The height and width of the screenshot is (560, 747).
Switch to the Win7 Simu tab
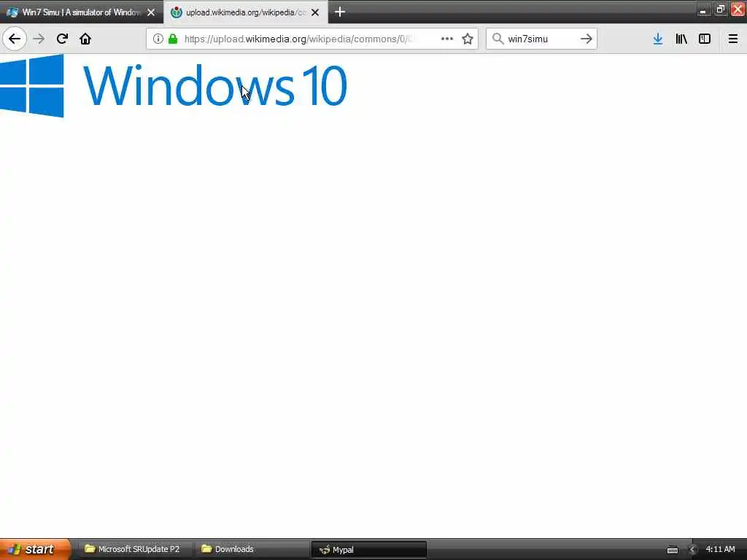tap(81, 12)
